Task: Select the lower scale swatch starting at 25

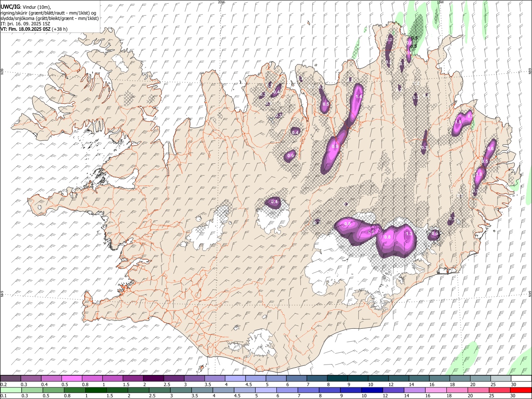Action: (500, 390)
